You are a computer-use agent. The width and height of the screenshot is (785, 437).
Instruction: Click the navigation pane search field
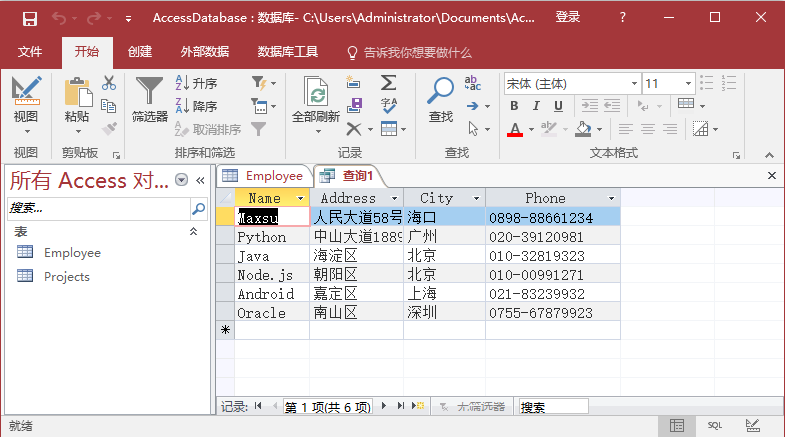coord(98,209)
